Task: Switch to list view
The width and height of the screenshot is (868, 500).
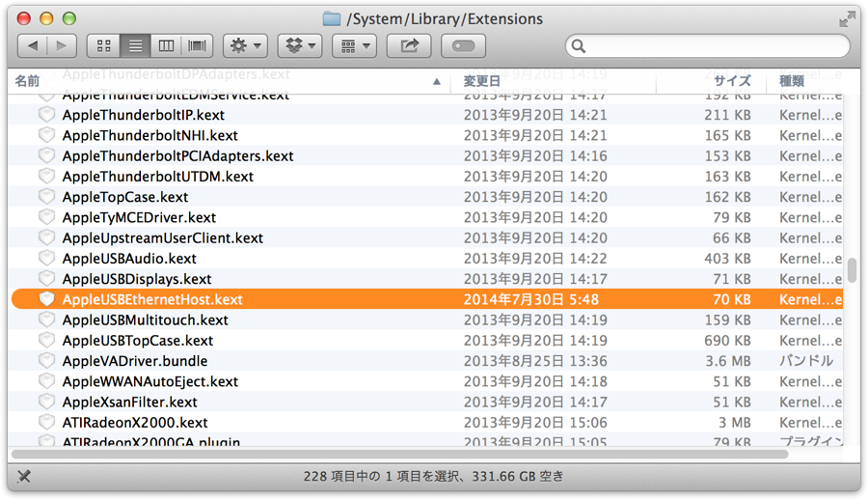Action: [x=135, y=46]
